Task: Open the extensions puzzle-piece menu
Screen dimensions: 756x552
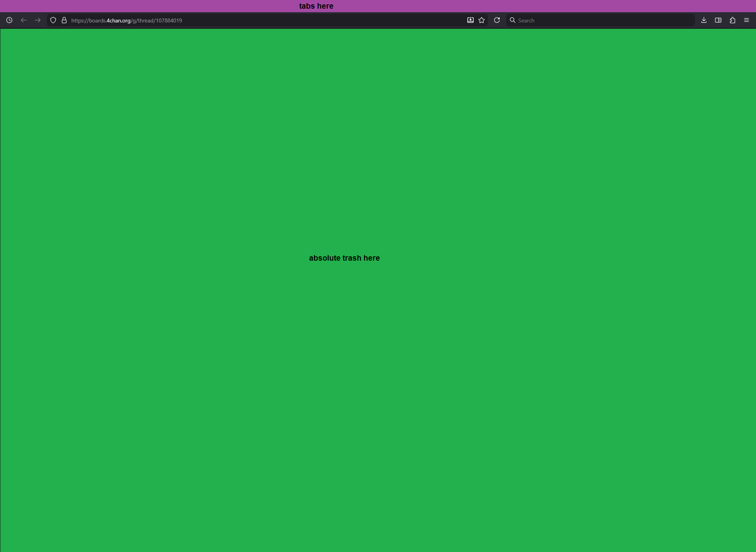Action: (x=732, y=20)
